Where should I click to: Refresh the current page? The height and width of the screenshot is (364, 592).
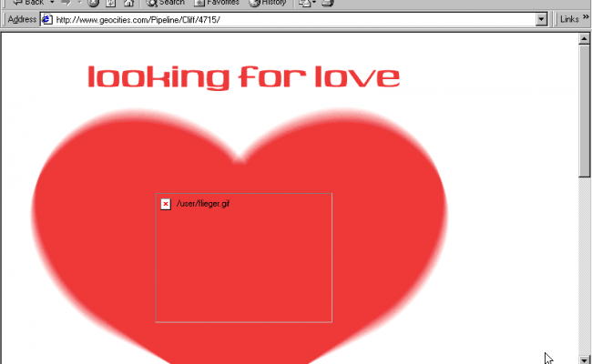point(109,3)
